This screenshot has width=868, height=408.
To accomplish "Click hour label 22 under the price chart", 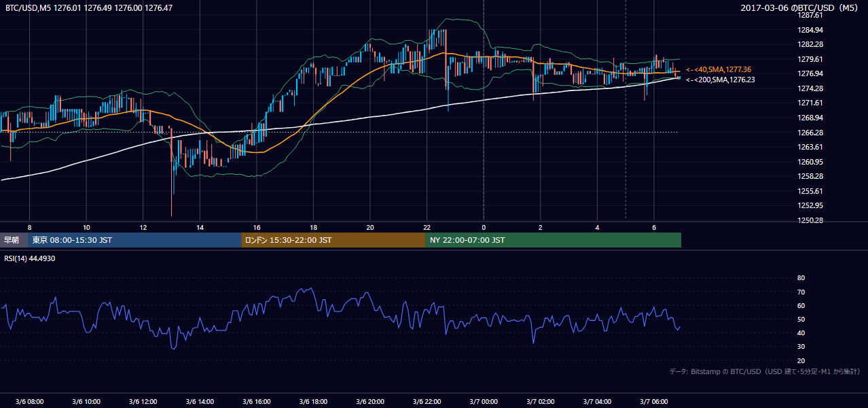I will click(x=427, y=227).
